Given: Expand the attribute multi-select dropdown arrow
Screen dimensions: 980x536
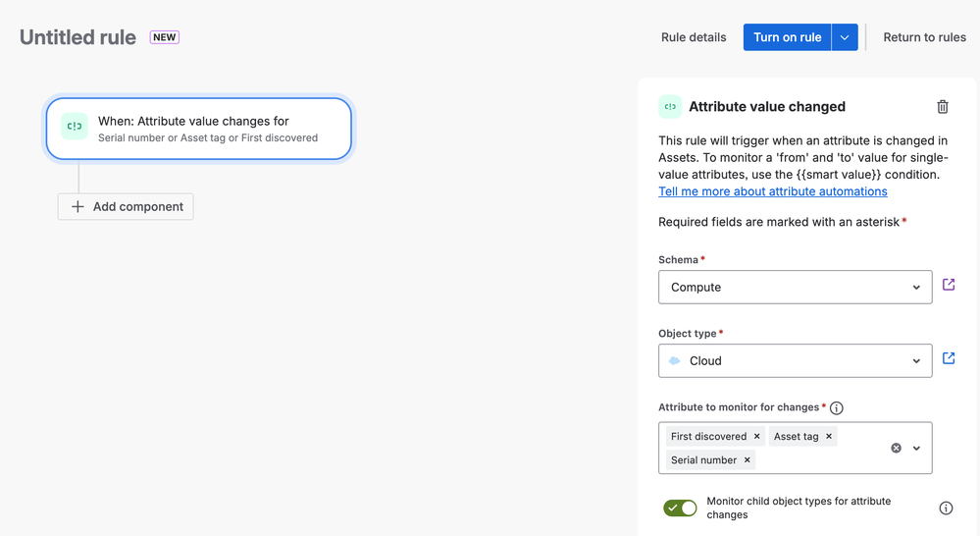Looking at the screenshot, I should point(916,448).
